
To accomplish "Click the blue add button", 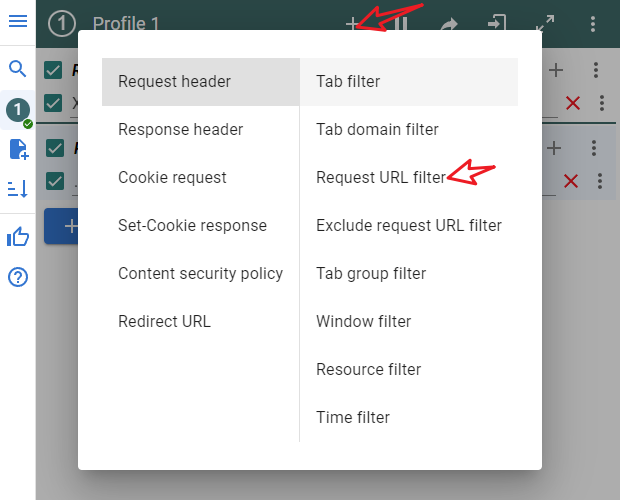I will point(62,227).
